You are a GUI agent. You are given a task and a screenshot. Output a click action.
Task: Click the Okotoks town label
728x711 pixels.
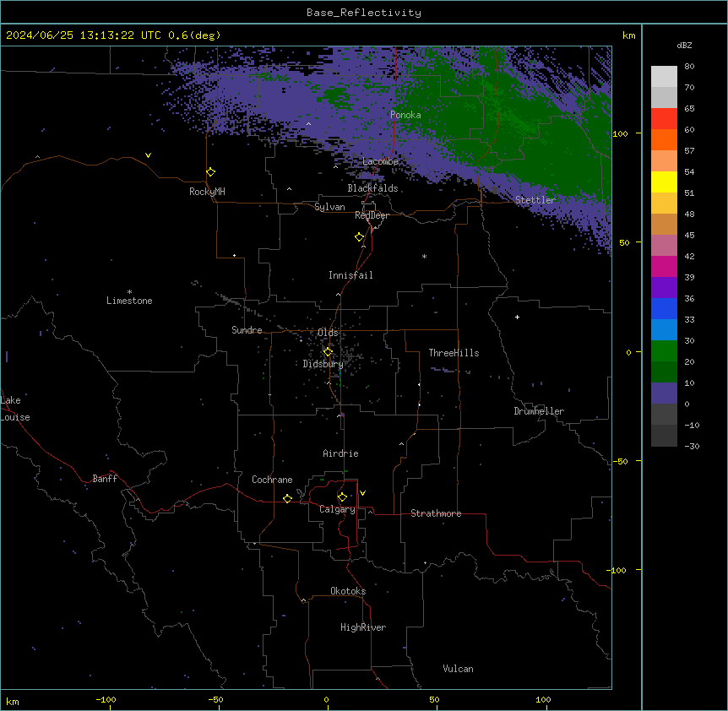348,591
